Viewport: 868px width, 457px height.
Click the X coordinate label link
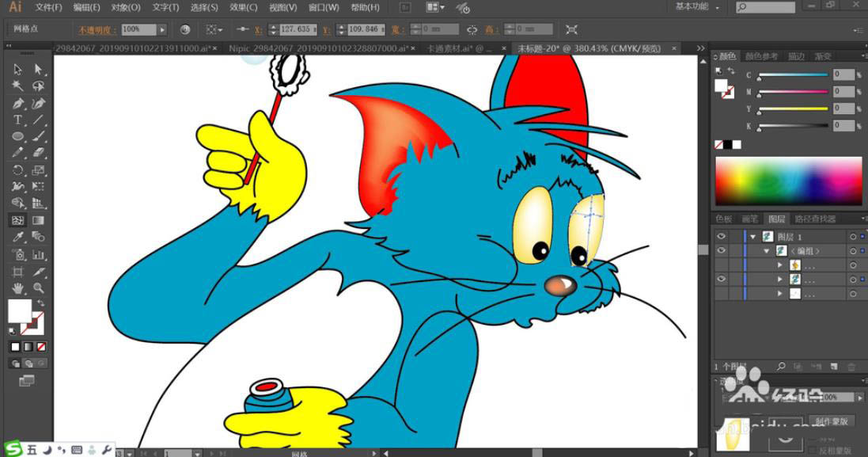[259, 30]
